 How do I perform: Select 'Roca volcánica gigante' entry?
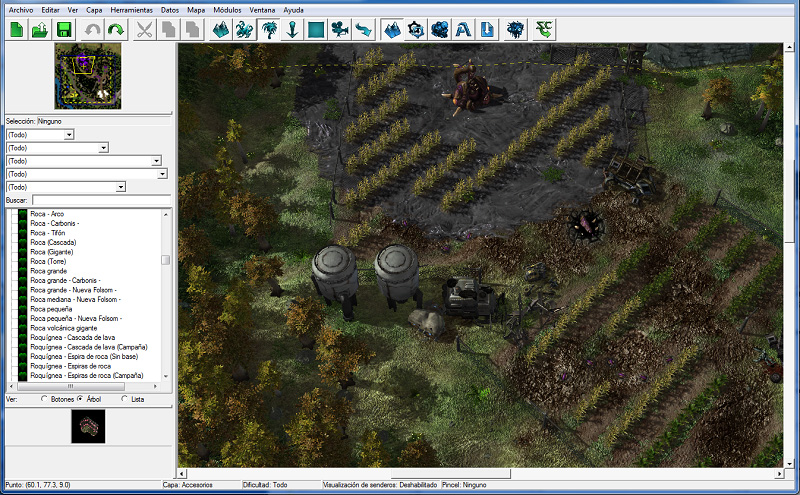[x=63, y=328]
